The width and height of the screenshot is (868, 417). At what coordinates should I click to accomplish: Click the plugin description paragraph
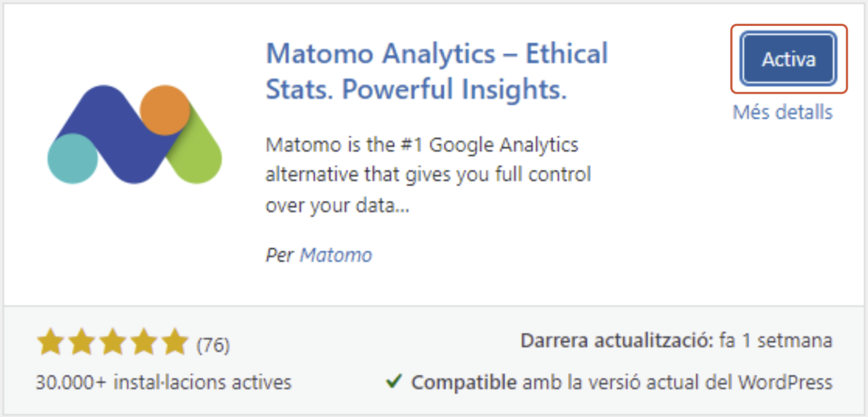tap(428, 175)
